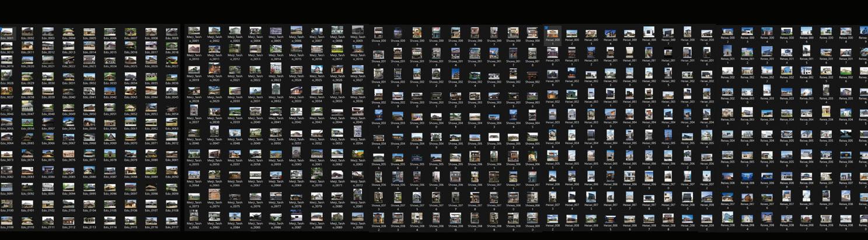Select the Meiji_Taisho_0041 file
This screenshot has height=240, width=868.
coord(276,111)
